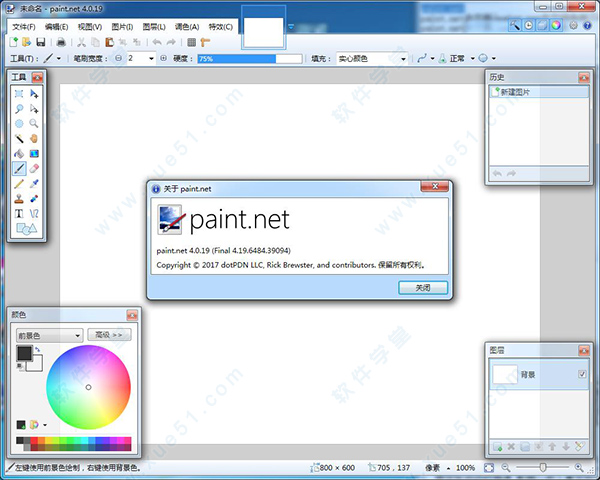
Task: Toggle the 背景 layer visibility checkbox
Action: tap(582, 374)
